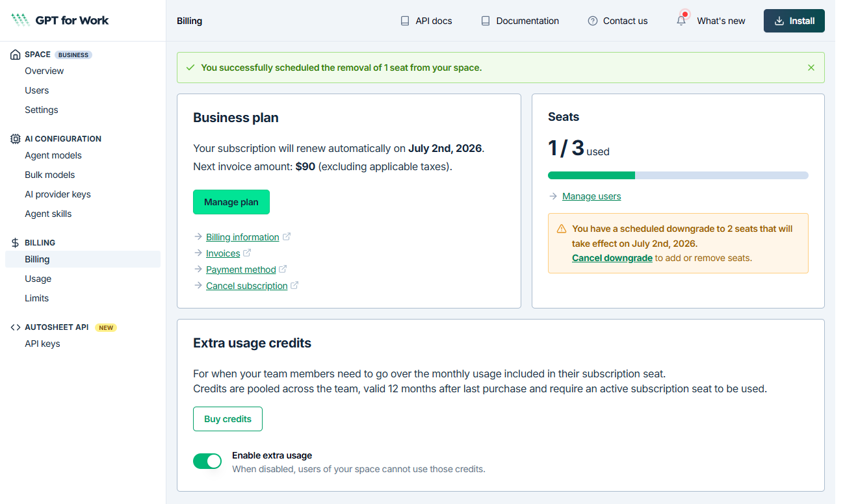
Task: Click the external link icon beside Billing information
Action: tap(287, 237)
